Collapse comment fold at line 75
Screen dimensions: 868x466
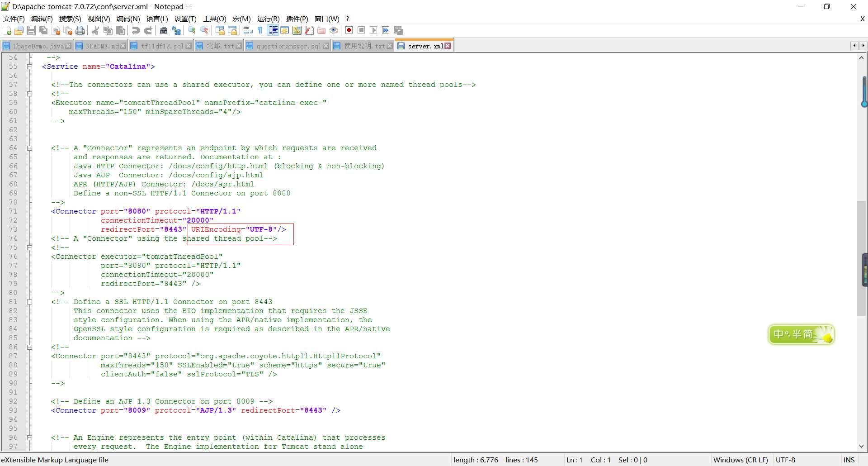(29, 247)
